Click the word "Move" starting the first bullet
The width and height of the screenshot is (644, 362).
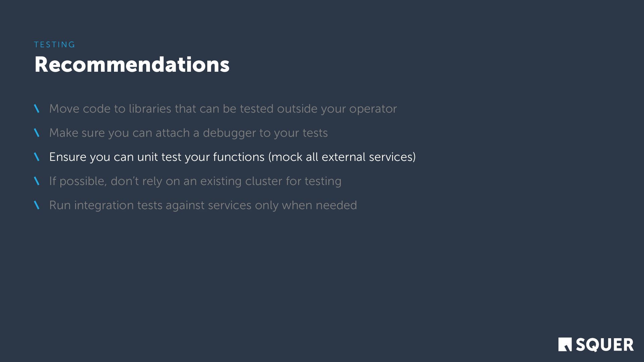coord(64,109)
